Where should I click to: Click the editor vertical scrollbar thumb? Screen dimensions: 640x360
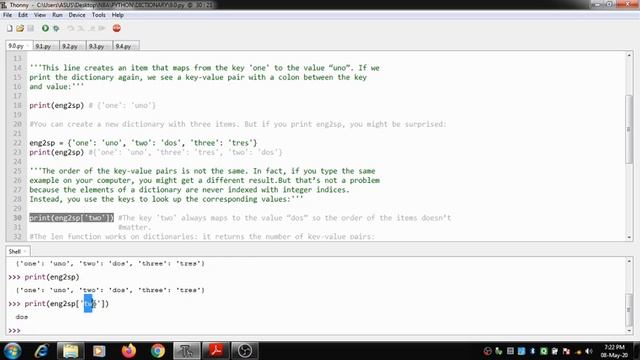[x=629, y=129]
